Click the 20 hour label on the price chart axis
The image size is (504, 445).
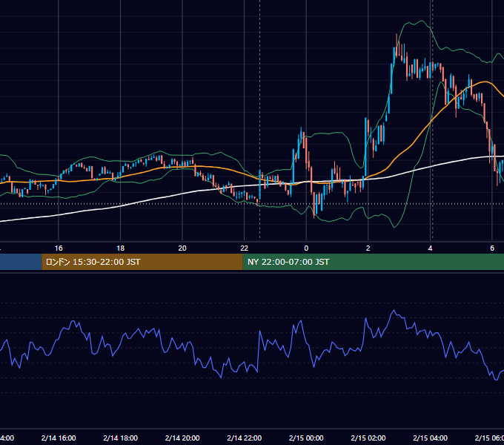[x=182, y=248]
